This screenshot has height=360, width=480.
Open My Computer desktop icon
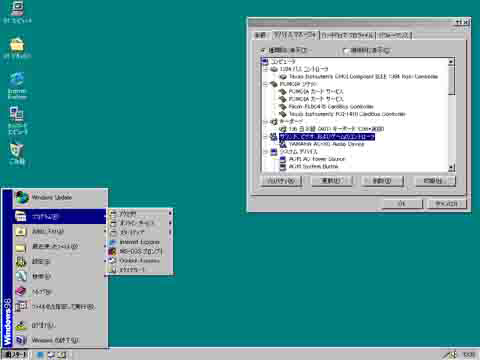tap(17, 12)
